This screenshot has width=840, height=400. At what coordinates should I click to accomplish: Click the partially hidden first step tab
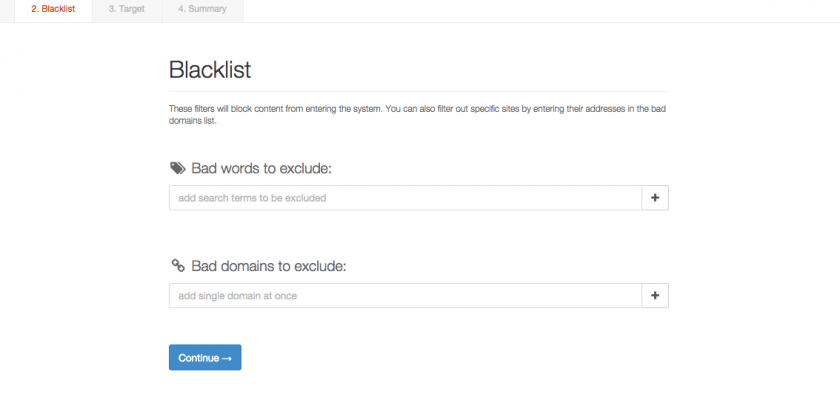click(7, 10)
